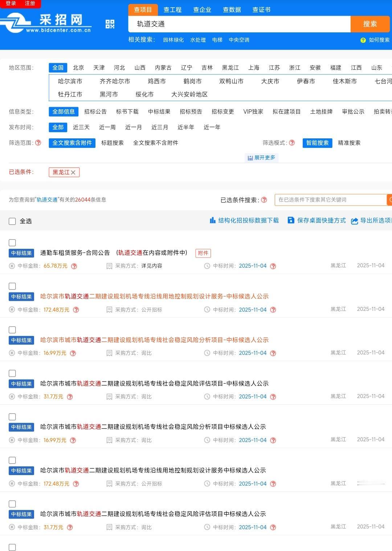
Task: Click the 在已选条件下搜索其它关键词 input
Action: pyautogui.click(x=331, y=200)
